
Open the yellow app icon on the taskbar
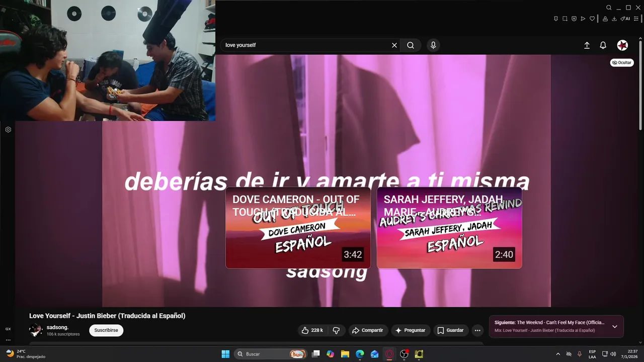click(x=419, y=354)
